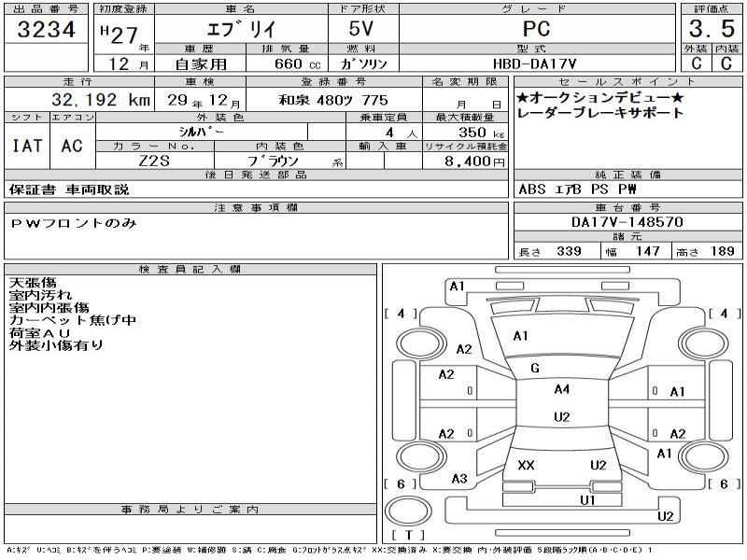Click the inspector note カーペット焦げ中
747x560 pixels.
[x=72, y=320]
